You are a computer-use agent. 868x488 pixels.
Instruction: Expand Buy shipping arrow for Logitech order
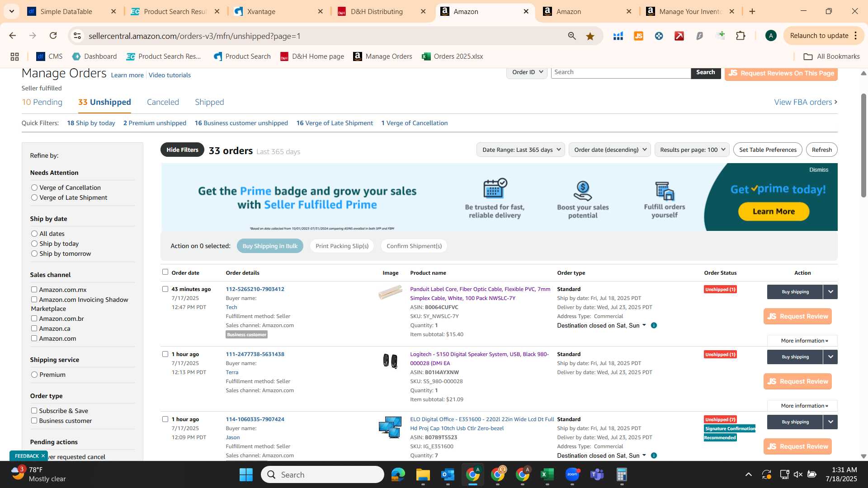tap(830, 357)
